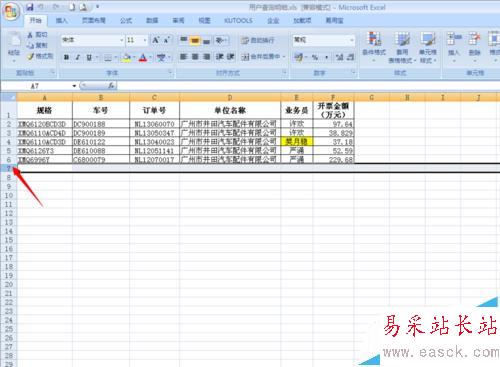
Task: Open the Number group dialog launcher
Action: pos(353,72)
